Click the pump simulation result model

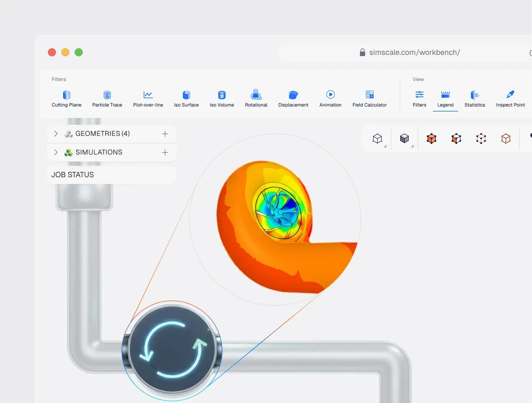pos(286,226)
